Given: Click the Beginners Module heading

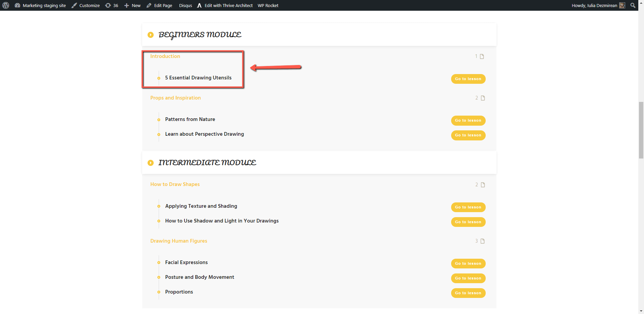Looking at the screenshot, I should [200, 35].
